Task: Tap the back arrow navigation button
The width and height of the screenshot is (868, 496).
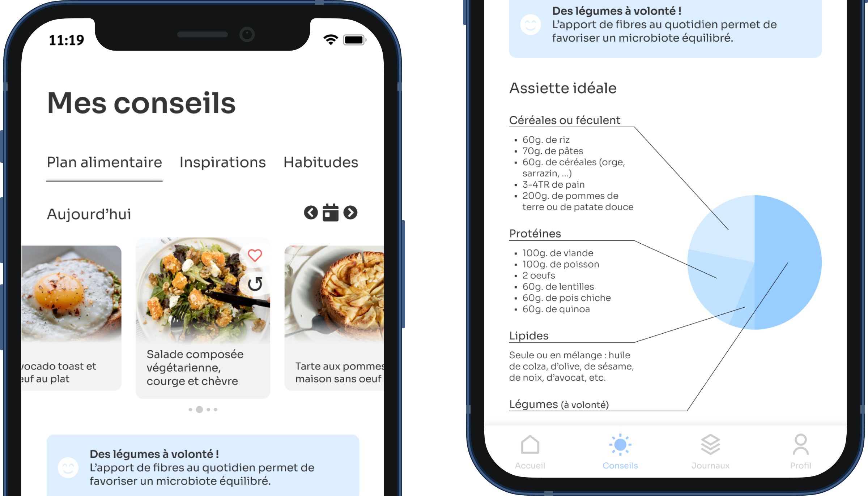Action: pos(309,213)
